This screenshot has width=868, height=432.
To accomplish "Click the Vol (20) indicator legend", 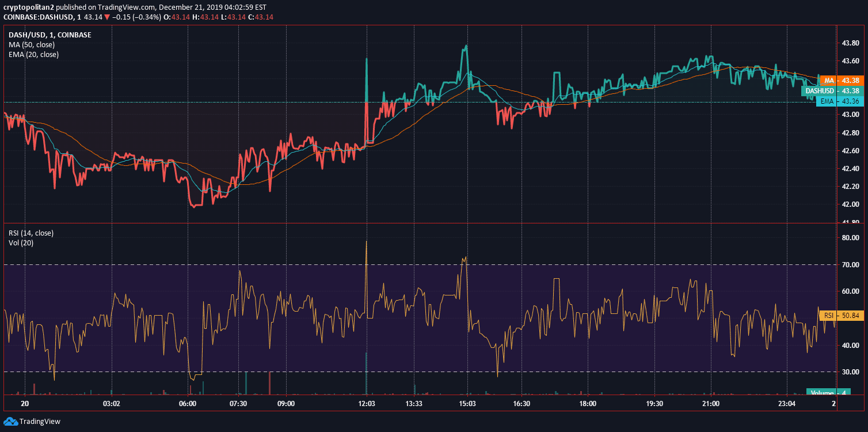I will pos(21,243).
